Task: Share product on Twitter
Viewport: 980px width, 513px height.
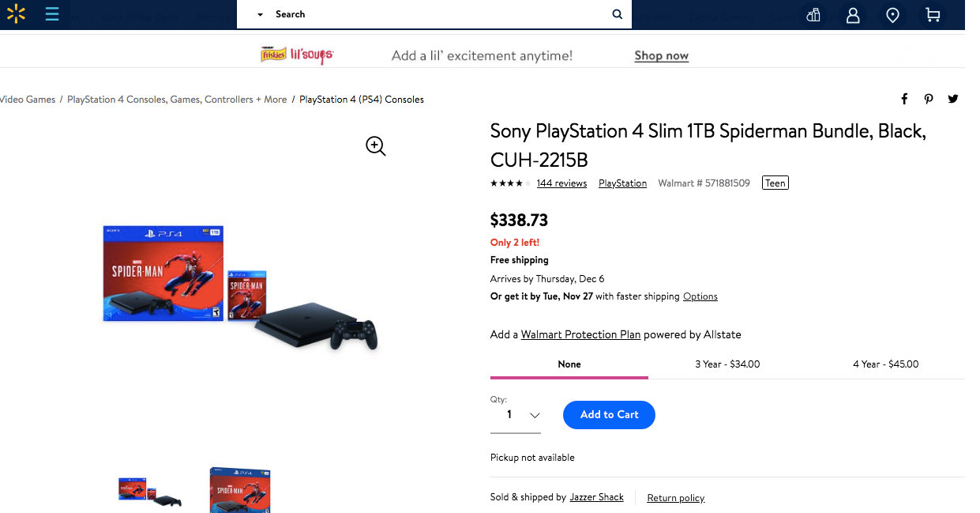Action: [x=953, y=99]
